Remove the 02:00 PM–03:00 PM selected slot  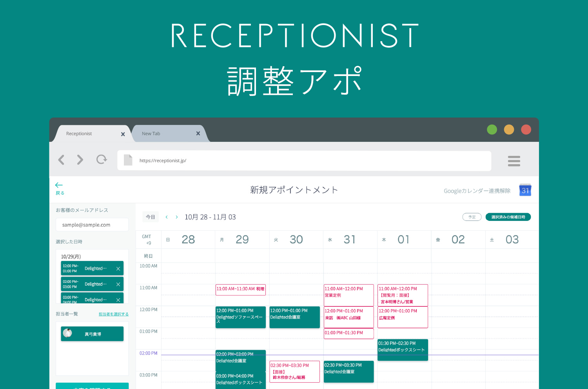point(118,284)
